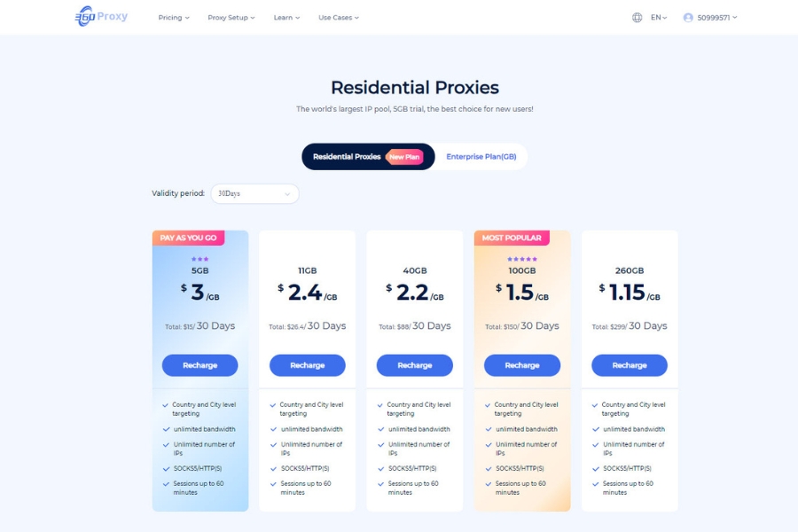The image size is (798, 532).
Task: Click the 40GB plan title
Action: tap(415, 270)
